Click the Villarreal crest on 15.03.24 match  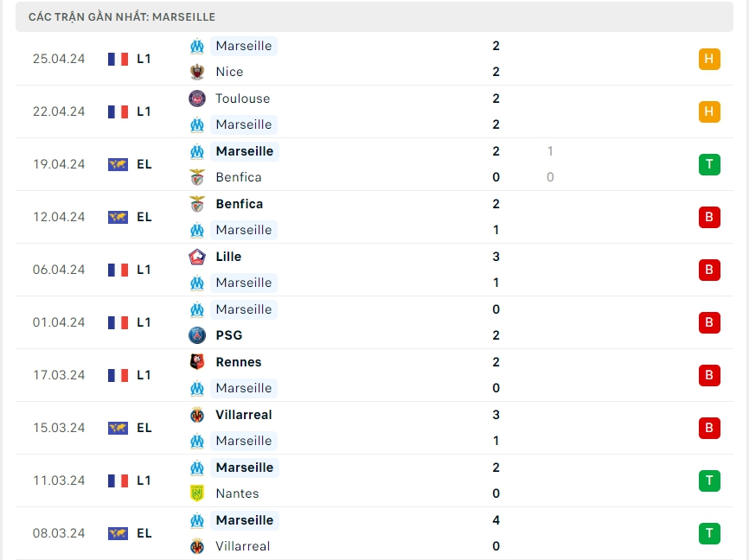point(197,415)
